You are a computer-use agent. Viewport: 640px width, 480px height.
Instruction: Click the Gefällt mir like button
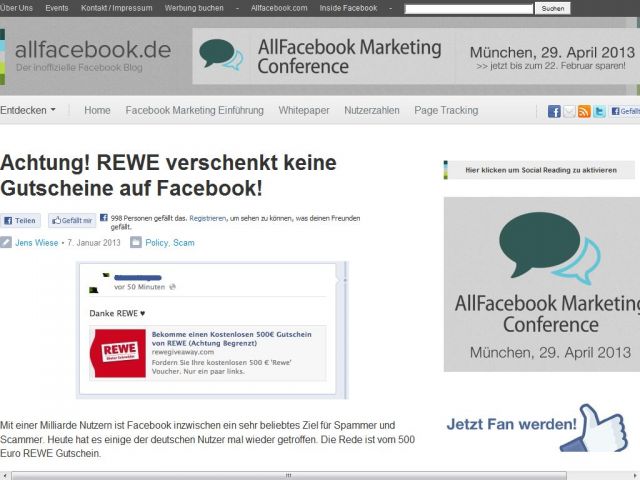(x=72, y=220)
